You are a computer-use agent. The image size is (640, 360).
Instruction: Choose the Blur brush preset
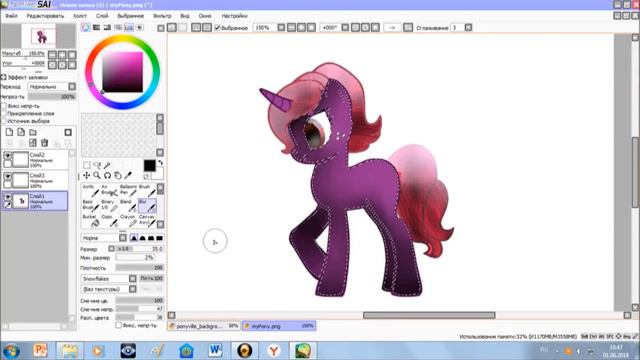click(x=147, y=206)
